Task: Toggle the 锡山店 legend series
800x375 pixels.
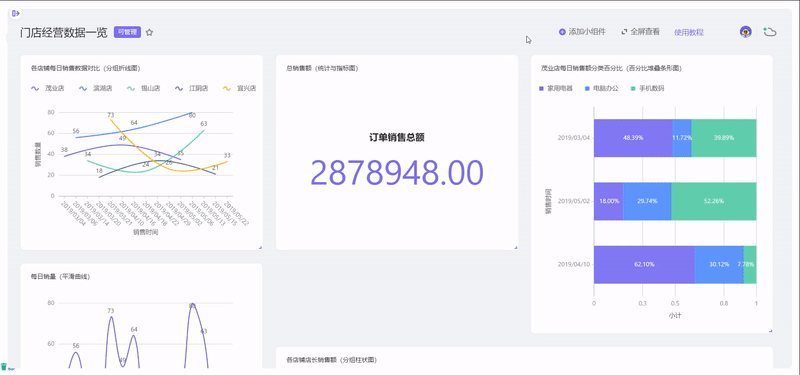Action: click(143, 88)
